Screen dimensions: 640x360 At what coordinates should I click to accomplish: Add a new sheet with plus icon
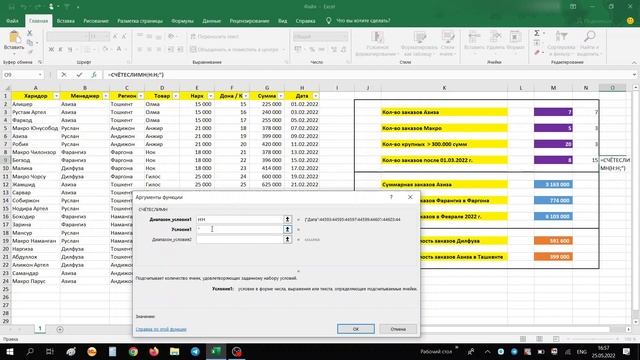[x=60, y=329]
